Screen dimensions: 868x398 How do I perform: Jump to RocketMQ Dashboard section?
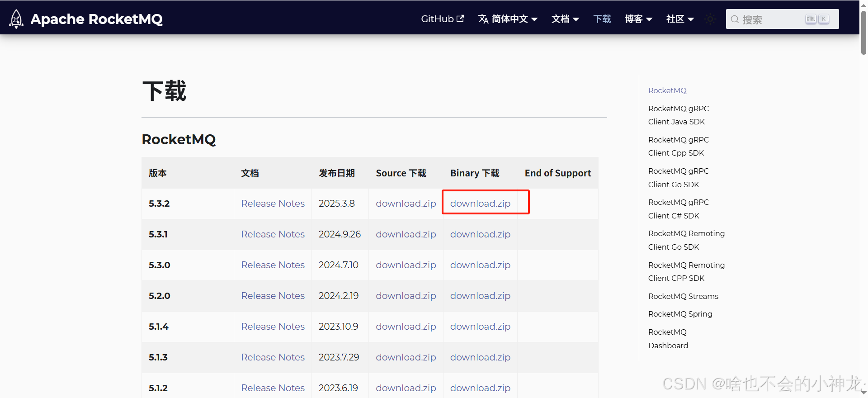668,339
